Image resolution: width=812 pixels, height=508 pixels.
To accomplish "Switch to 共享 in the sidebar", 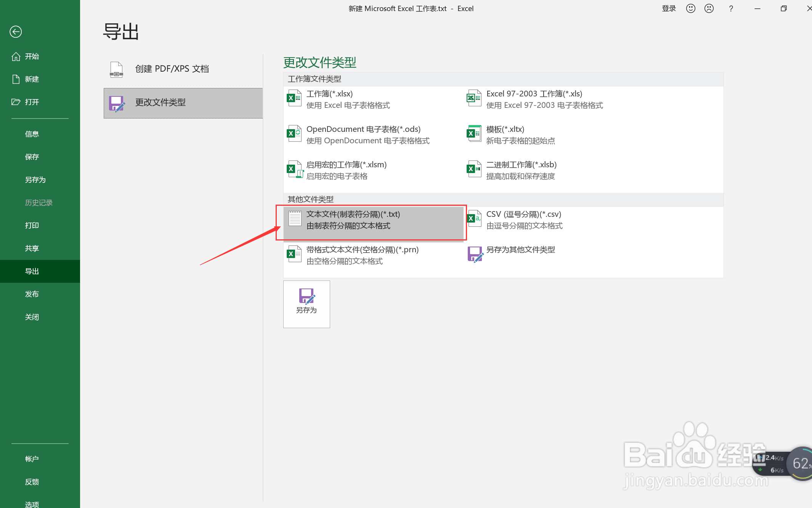I will (x=32, y=248).
